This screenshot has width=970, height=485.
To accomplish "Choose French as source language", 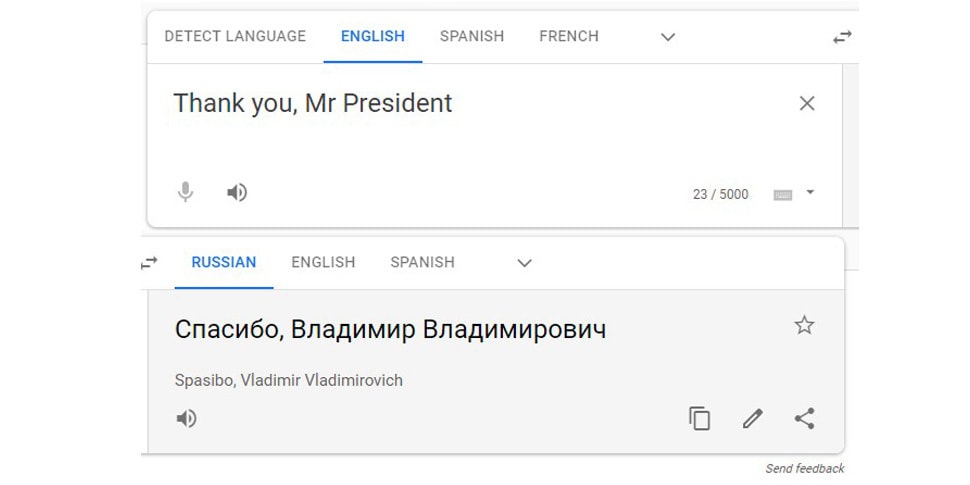I will (x=569, y=36).
